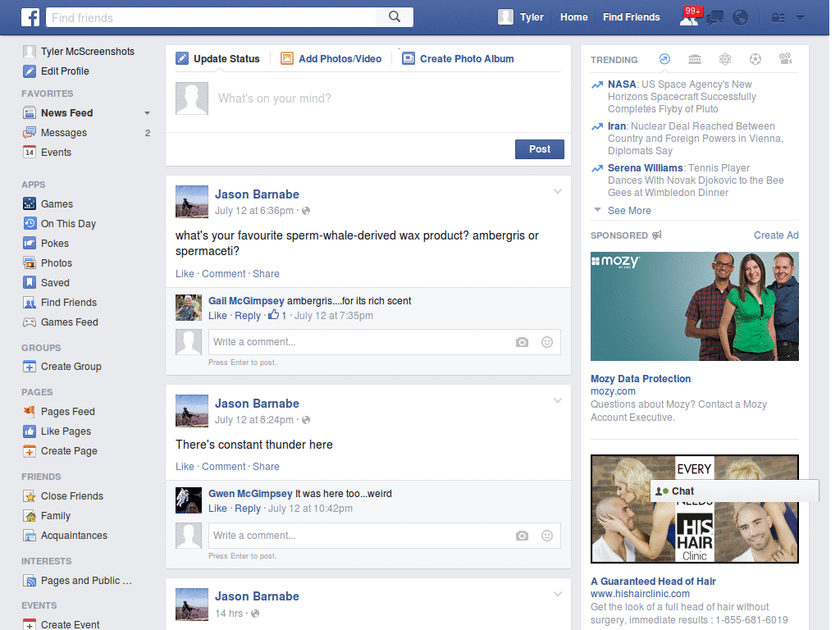Go to Home in top bar
840x630 pixels.
tap(573, 17)
